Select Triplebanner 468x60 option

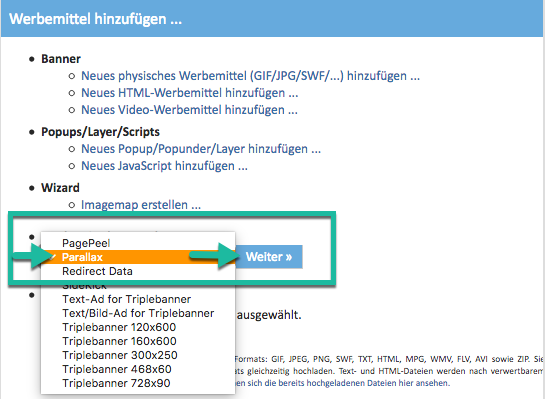(x=138, y=369)
